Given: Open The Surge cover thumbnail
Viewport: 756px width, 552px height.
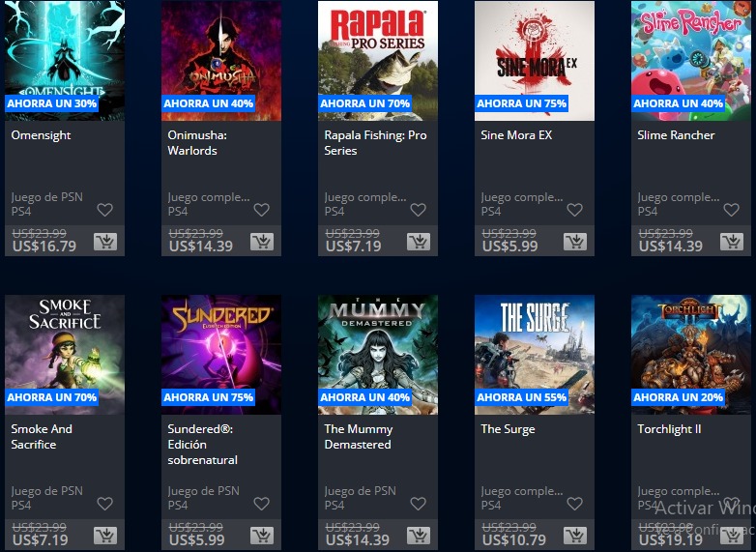Looking at the screenshot, I should tap(535, 355).
